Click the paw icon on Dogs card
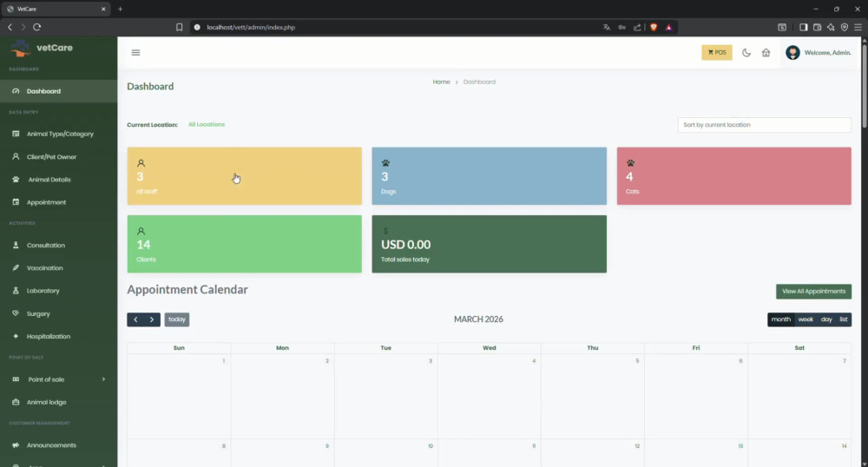Viewport: 868px width, 467px height. (x=386, y=163)
